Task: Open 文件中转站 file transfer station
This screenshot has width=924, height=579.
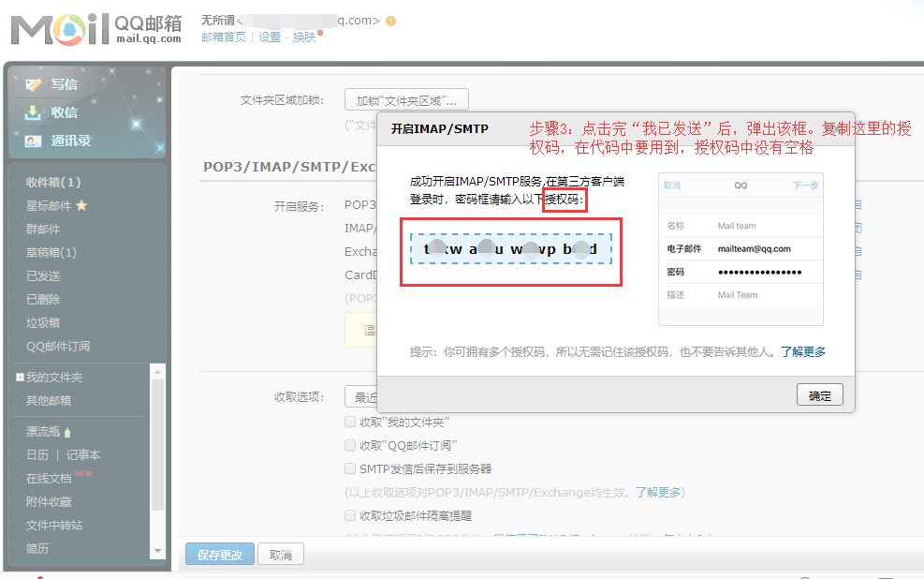Action: coord(54,526)
